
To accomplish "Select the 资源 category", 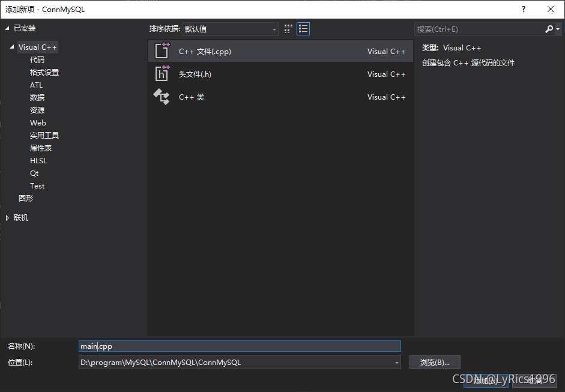I will [37, 110].
